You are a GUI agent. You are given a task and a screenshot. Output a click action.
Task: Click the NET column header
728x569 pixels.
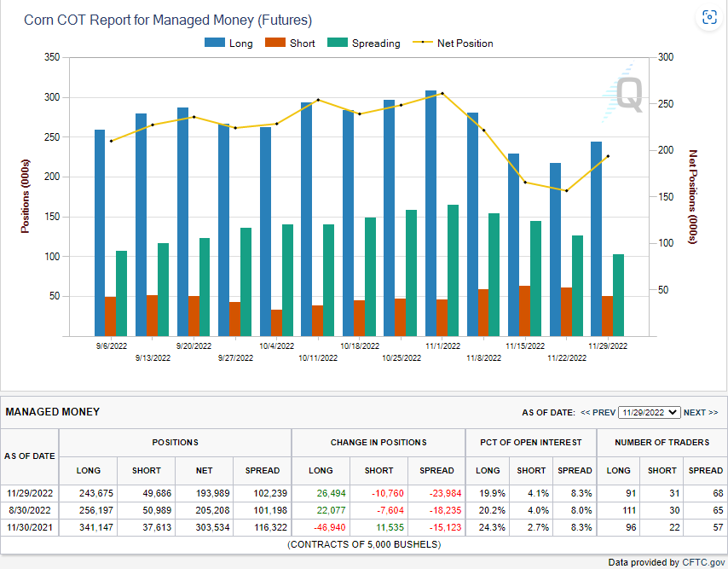tap(205, 471)
